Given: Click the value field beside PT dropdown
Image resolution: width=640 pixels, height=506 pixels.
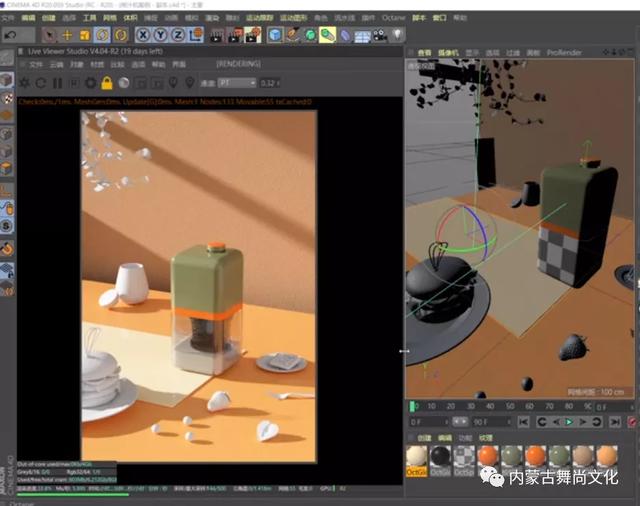Looking at the screenshot, I should click(269, 83).
